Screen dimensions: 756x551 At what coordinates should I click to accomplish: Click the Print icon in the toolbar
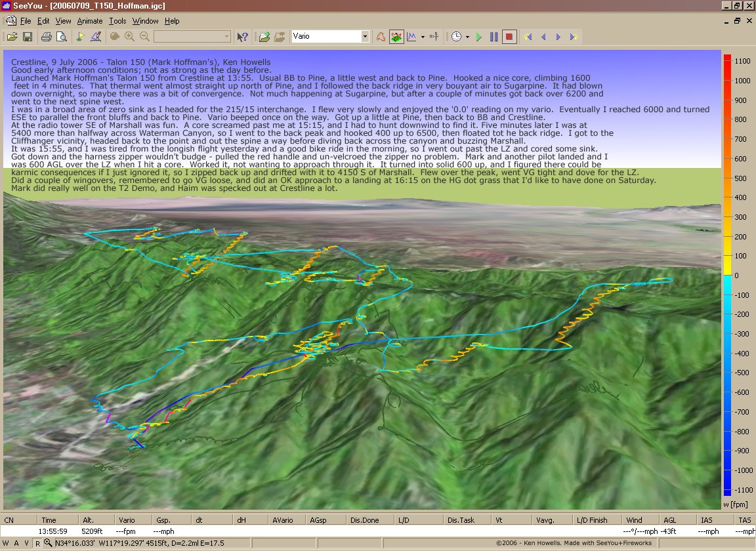coord(46,37)
